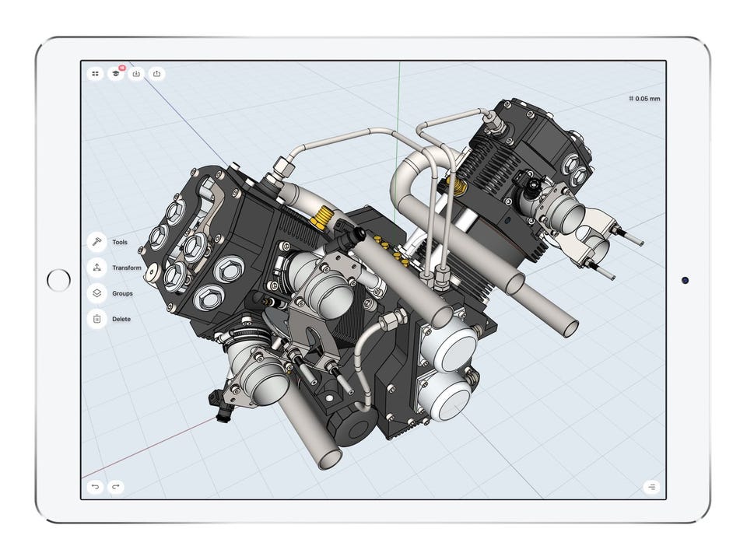Open grid size setting showing 0.05 mm
747x560 pixels.
point(644,99)
